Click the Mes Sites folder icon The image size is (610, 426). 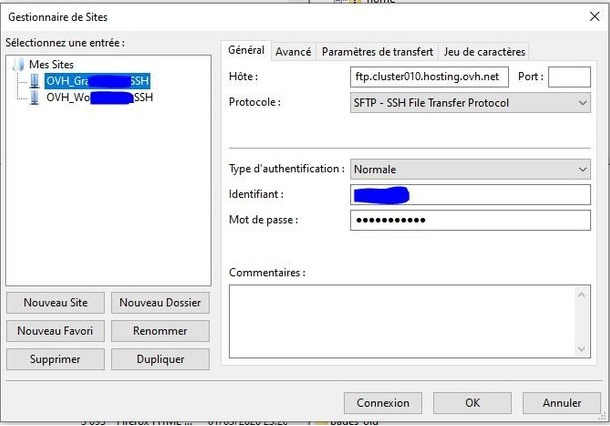(x=19, y=64)
